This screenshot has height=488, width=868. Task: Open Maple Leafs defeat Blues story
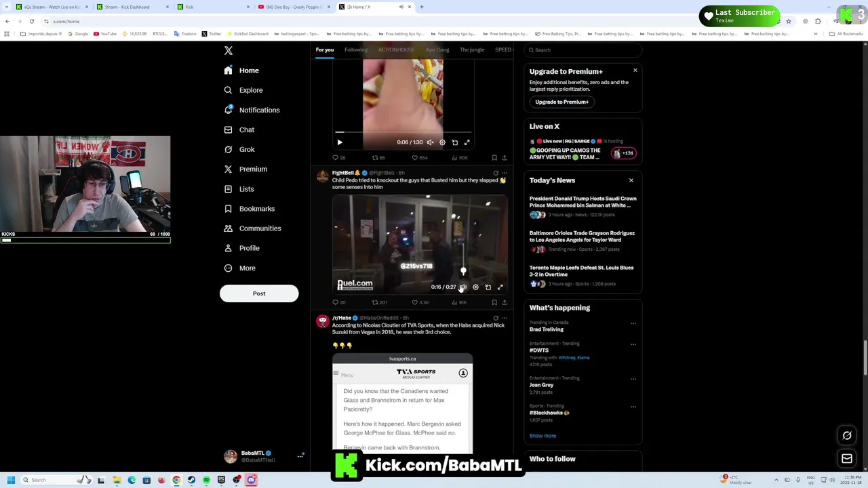click(x=583, y=275)
